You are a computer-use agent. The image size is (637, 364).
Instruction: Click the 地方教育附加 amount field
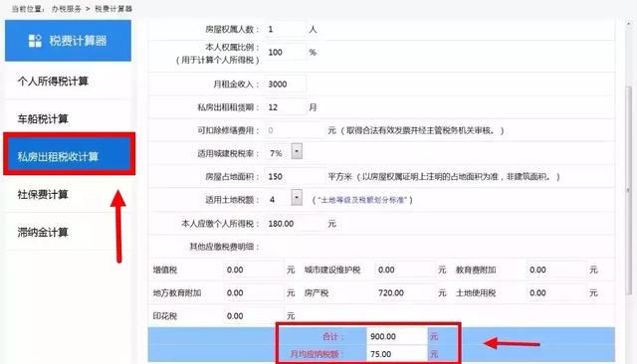[x=254, y=293]
